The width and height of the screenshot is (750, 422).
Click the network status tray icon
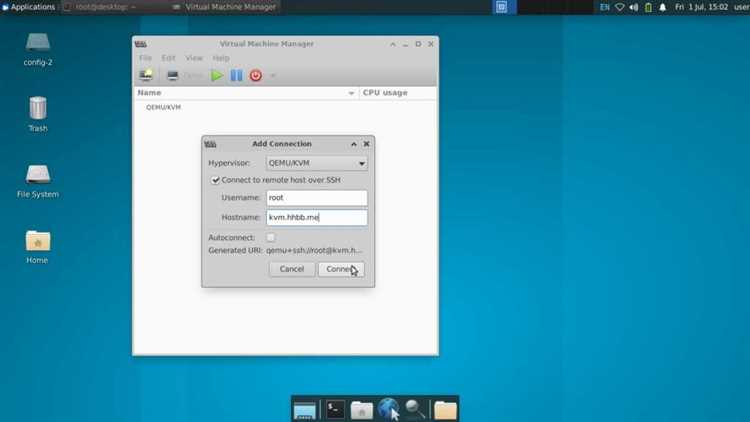[x=620, y=7]
